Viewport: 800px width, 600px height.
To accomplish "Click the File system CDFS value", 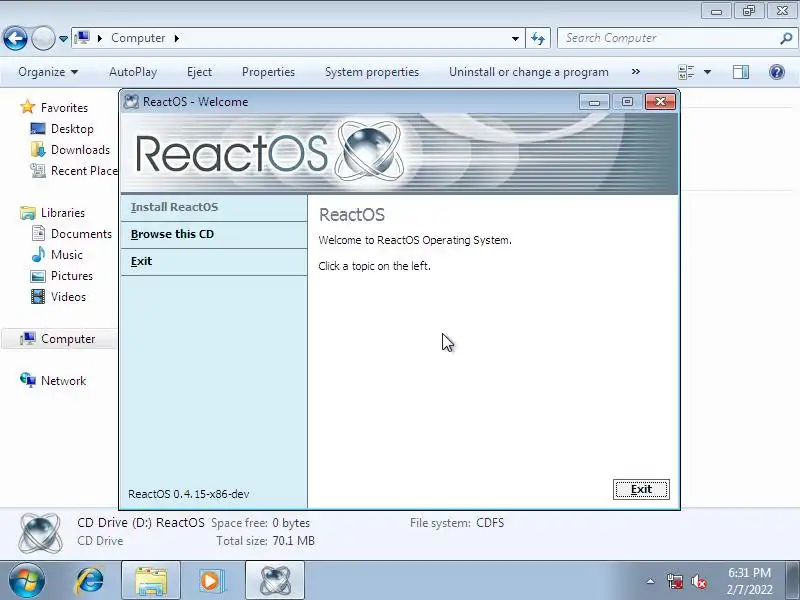I will 490,523.
